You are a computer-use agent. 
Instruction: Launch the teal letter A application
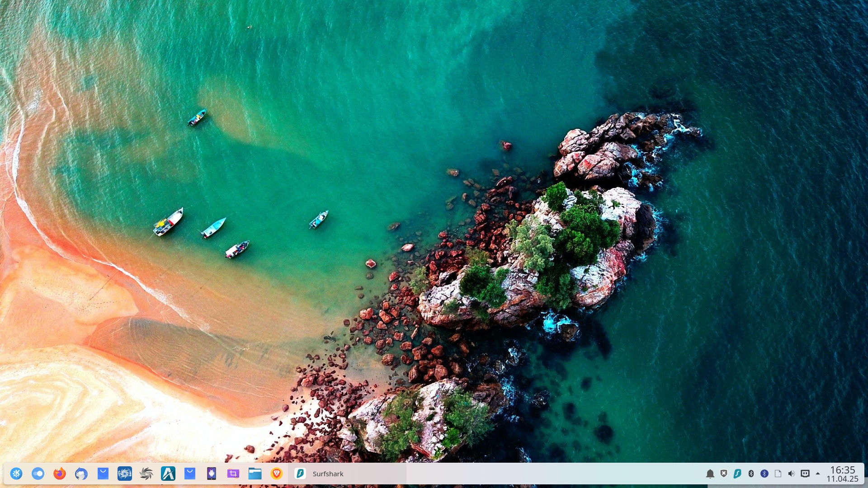tap(168, 474)
